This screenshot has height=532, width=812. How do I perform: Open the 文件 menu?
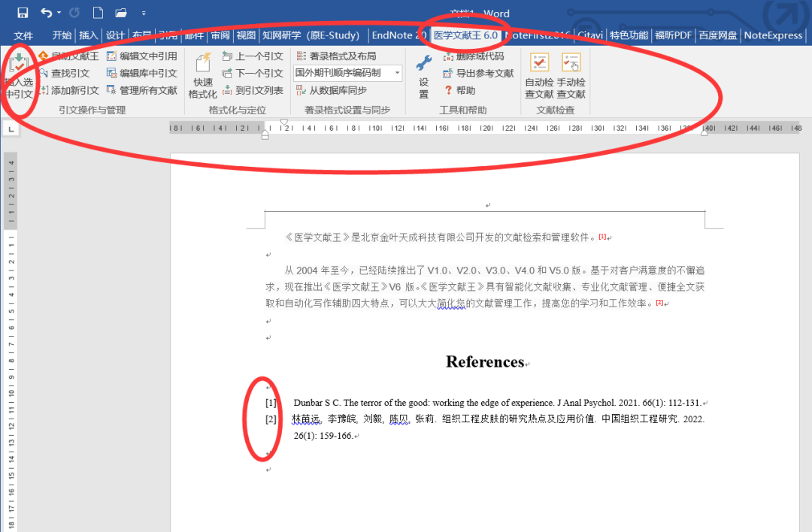point(23,35)
